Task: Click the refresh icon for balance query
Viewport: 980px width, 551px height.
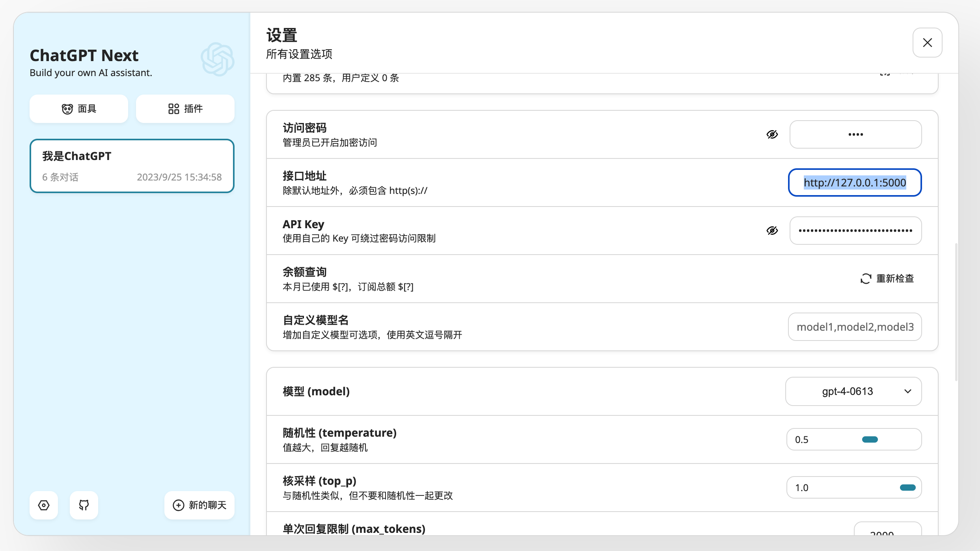Action: point(866,279)
